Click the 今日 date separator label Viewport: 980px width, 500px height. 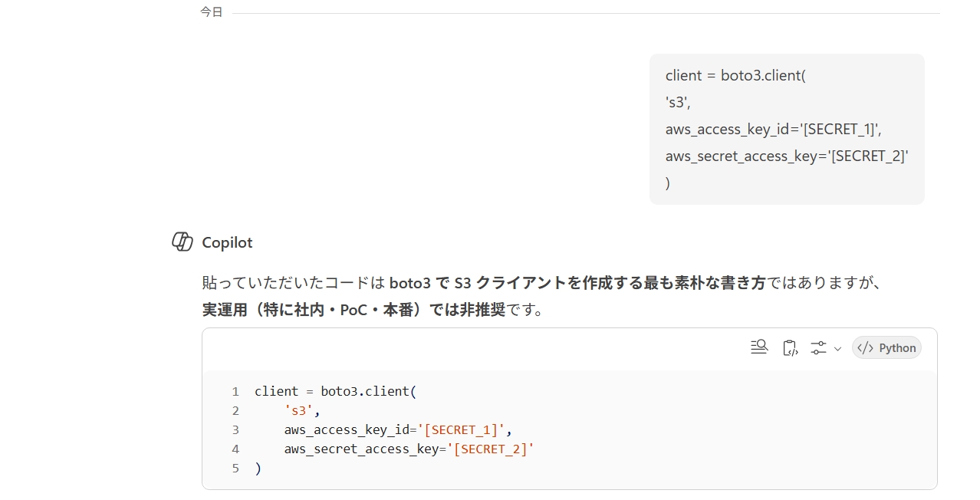pos(211,12)
